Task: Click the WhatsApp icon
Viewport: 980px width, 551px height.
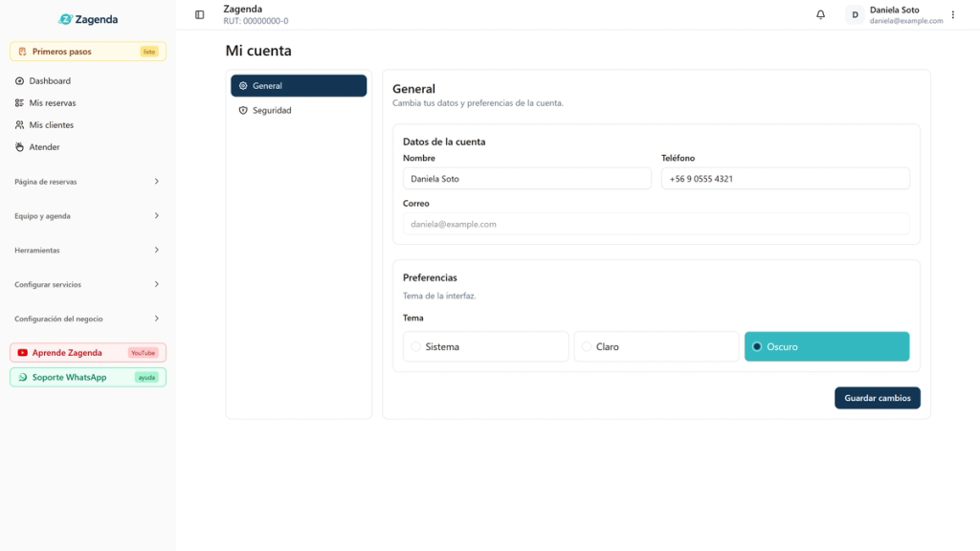Action: 23,377
